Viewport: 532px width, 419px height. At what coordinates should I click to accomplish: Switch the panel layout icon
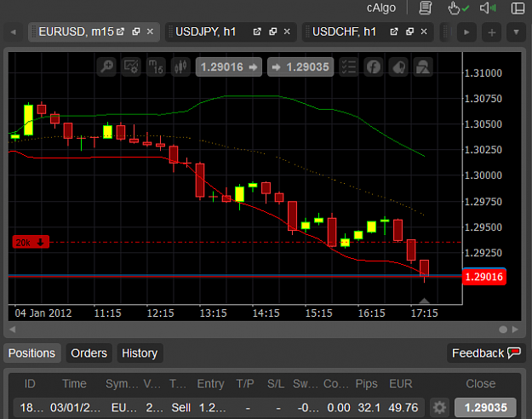click(518, 8)
